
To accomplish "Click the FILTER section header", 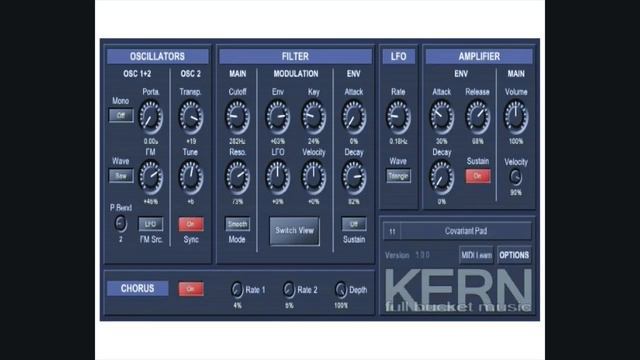I will pos(295,56).
